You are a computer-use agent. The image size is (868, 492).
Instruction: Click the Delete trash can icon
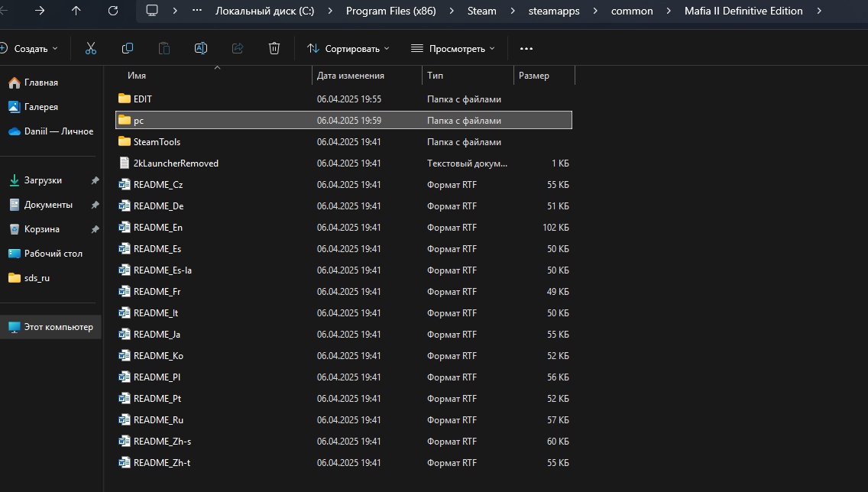tap(274, 49)
